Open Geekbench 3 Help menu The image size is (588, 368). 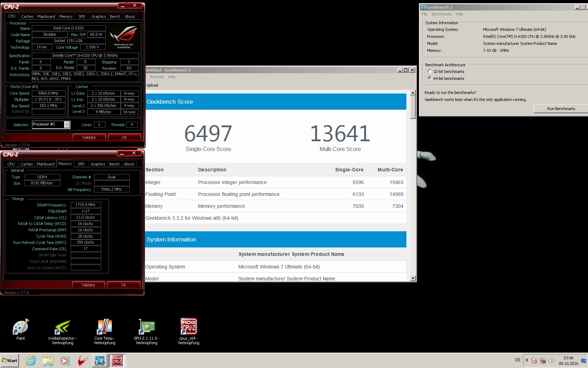(x=459, y=14)
